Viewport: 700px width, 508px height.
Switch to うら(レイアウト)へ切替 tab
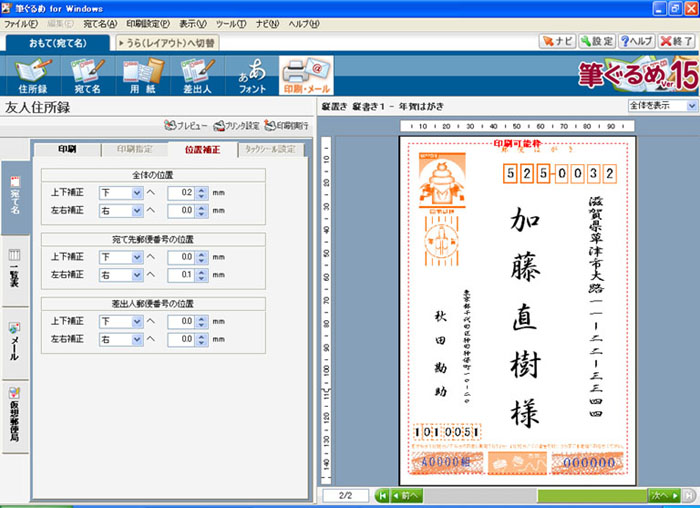[167, 43]
